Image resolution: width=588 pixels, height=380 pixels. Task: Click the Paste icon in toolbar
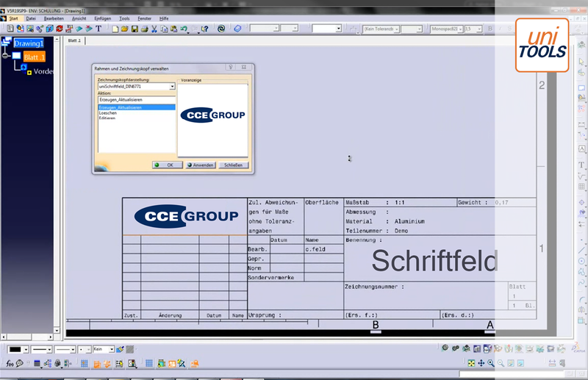pos(173,29)
